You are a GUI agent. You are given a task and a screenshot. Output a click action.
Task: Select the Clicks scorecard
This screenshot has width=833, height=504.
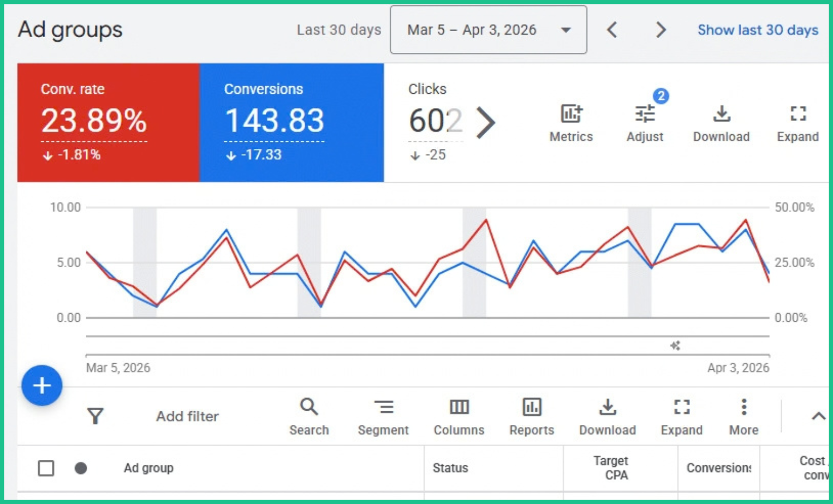(x=435, y=123)
